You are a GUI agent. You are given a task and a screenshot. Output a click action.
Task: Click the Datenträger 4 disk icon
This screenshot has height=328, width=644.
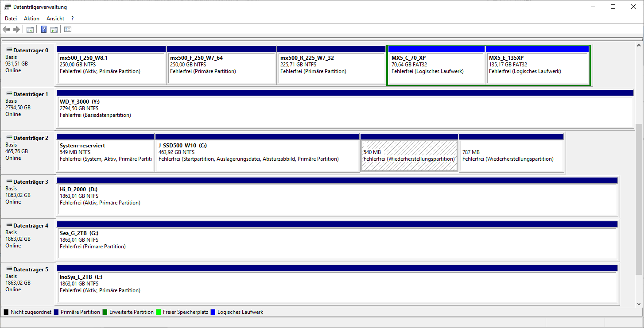click(9, 225)
